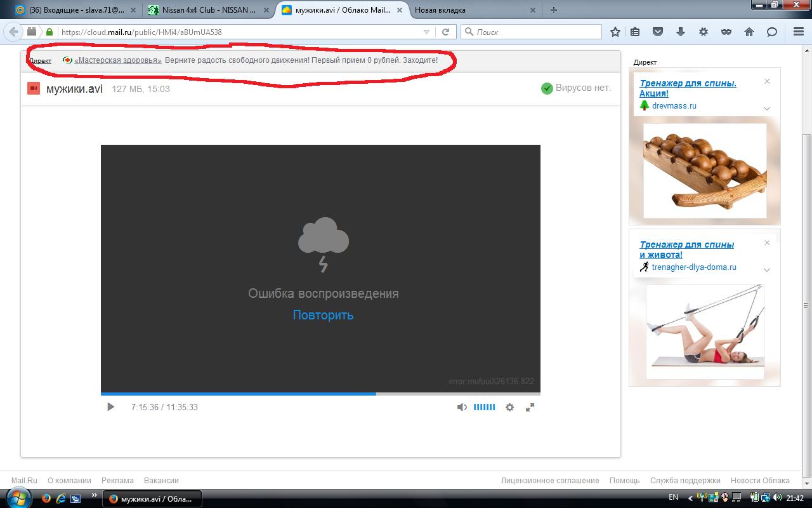Adjust the video volume level bars
812x508 pixels.
tap(484, 407)
